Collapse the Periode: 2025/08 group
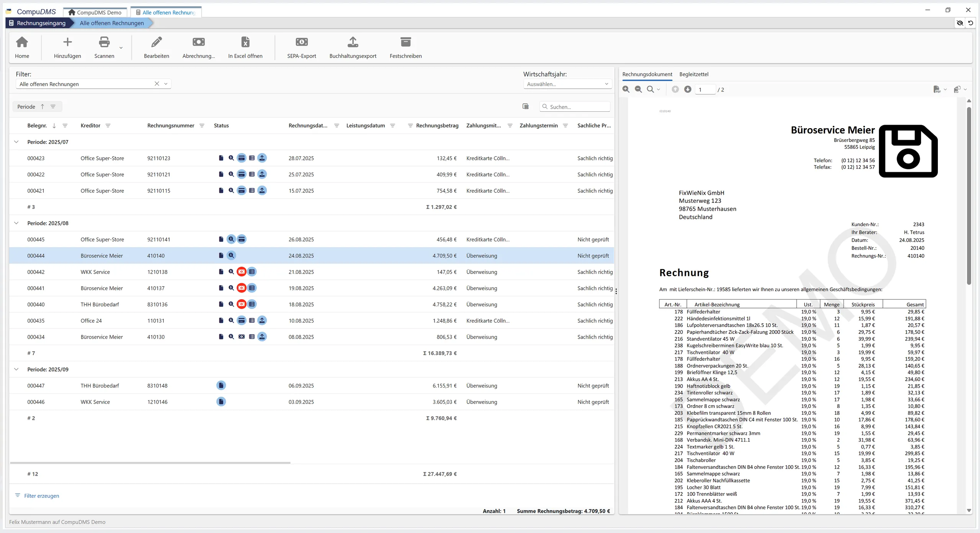This screenshot has width=980, height=533. point(16,223)
